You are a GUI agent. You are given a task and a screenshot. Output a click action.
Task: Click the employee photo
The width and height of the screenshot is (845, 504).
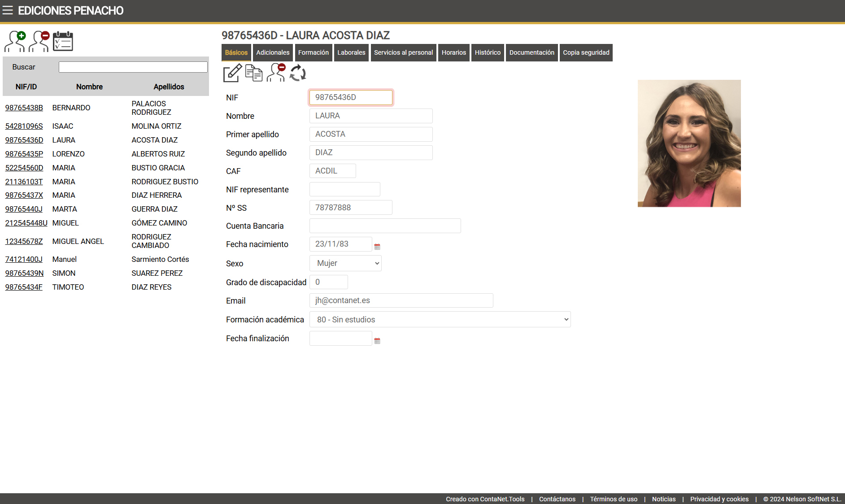click(689, 143)
